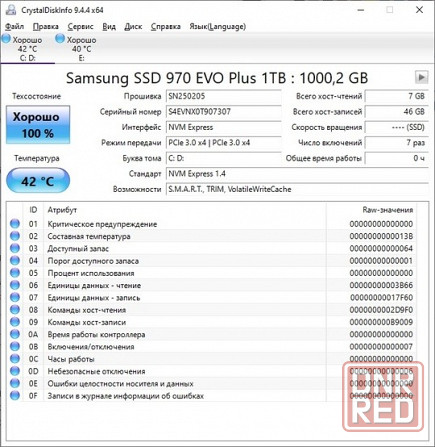Viewport: 435px width, 447px height.
Task: Click the Всего хост-записей label
Action: (327, 112)
